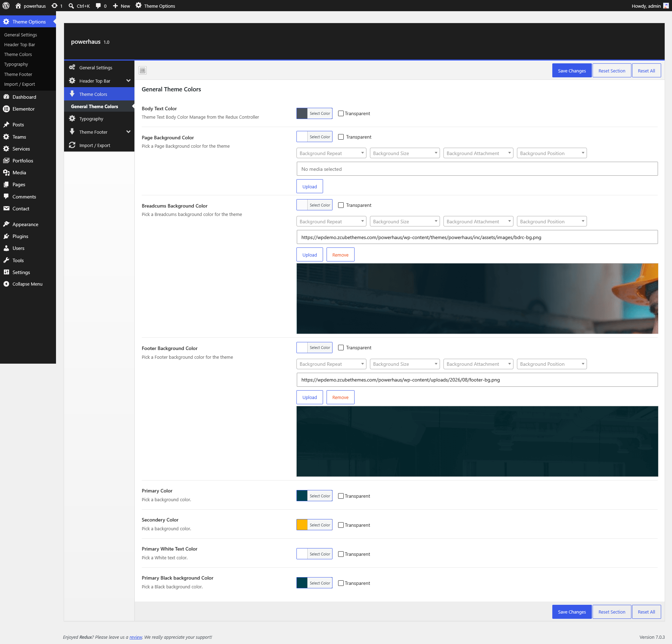Expand the Header Top Bar panel section
Image resolution: width=672 pixels, height=644 pixels.
point(99,81)
